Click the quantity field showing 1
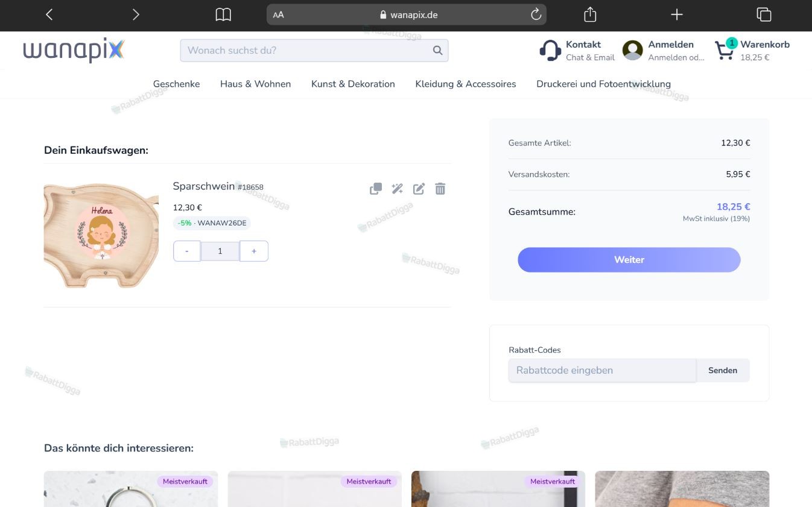The width and height of the screenshot is (812, 507). (x=220, y=251)
